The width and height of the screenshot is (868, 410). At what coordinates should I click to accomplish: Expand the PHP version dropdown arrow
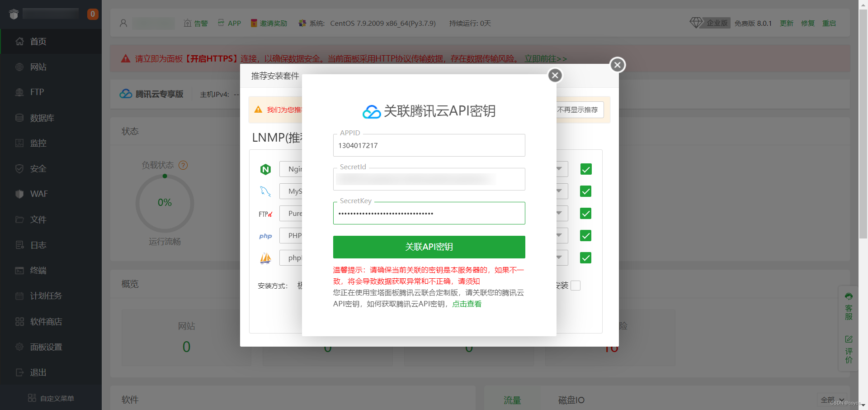point(559,235)
